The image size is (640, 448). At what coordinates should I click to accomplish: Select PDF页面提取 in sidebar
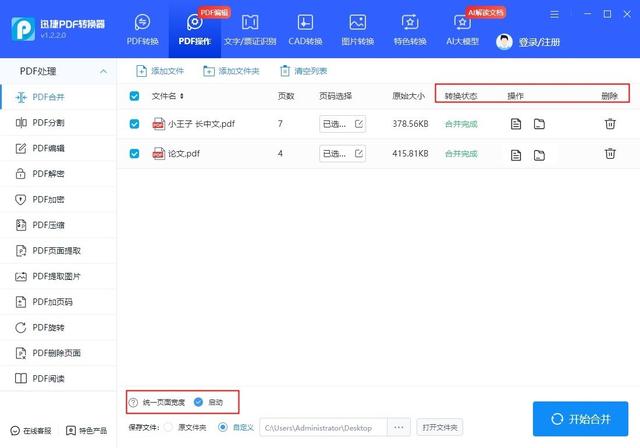coord(58,251)
